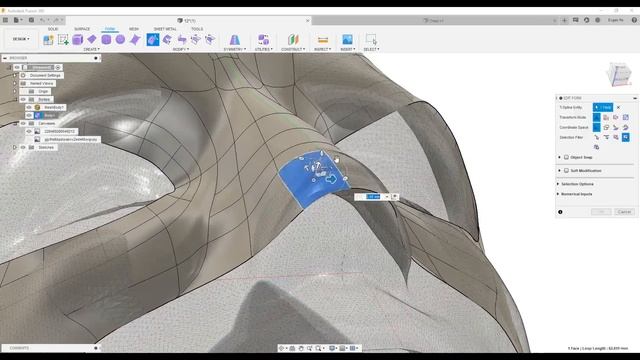Hide the first canvas image under Canvases
The height and width of the screenshot is (360, 640).
29,131
